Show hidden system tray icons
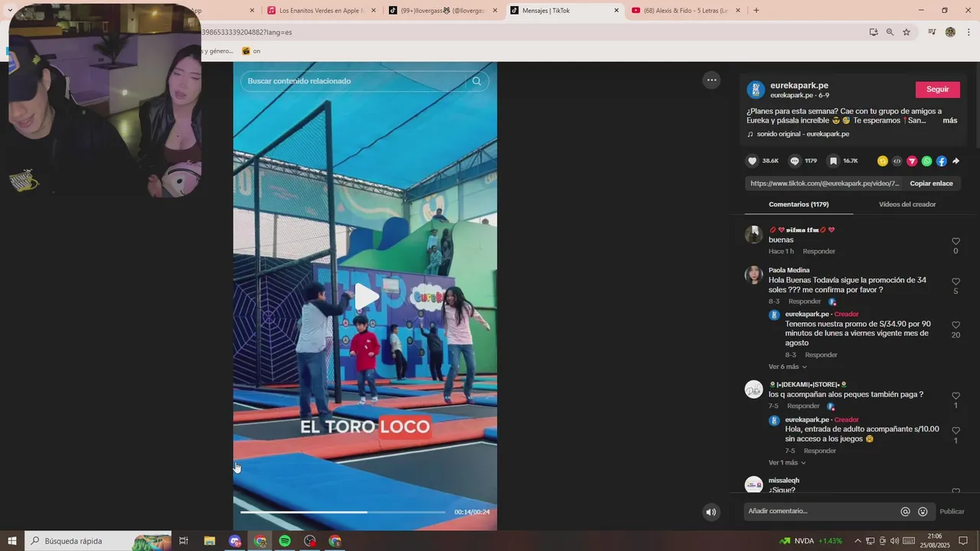This screenshot has width=980, height=551. pos(857,541)
